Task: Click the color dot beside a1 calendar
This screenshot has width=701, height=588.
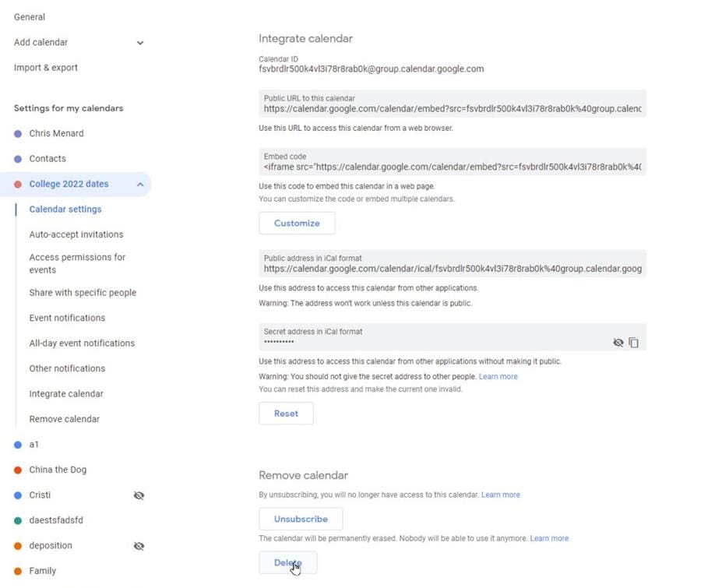Action: point(16,444)
